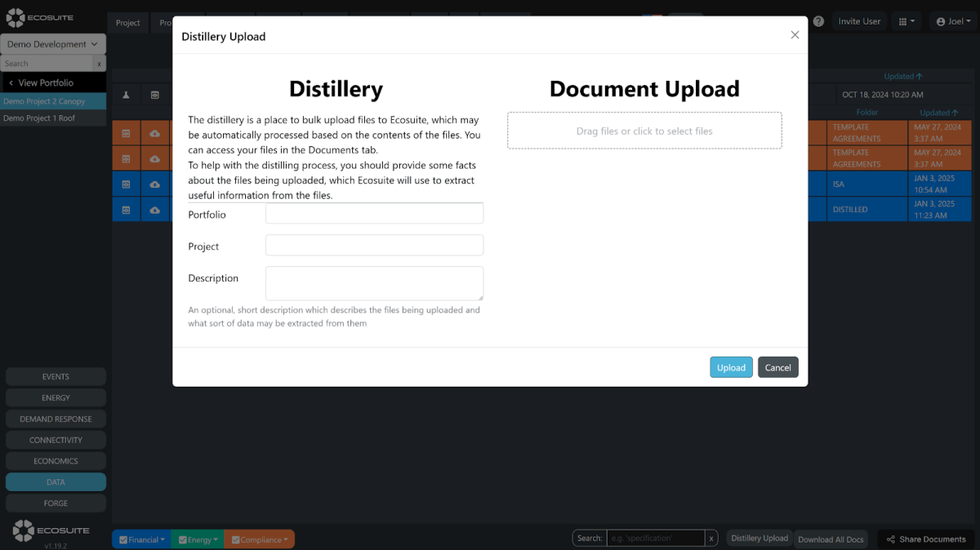
Task: Select Demo Project 1 Roof in the sidebar
Action: click(x=53, y=118)
